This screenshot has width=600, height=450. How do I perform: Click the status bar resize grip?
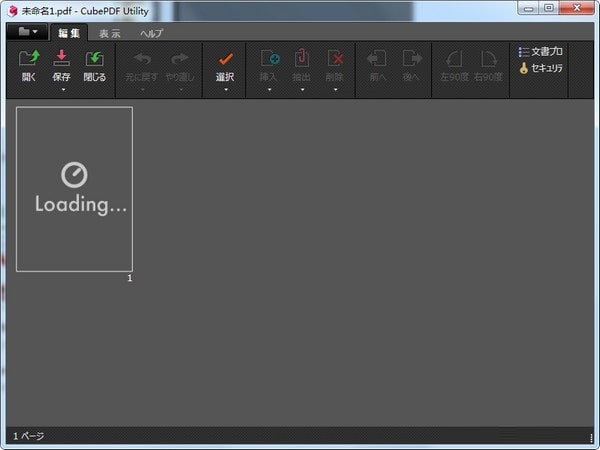pos(591,438)
